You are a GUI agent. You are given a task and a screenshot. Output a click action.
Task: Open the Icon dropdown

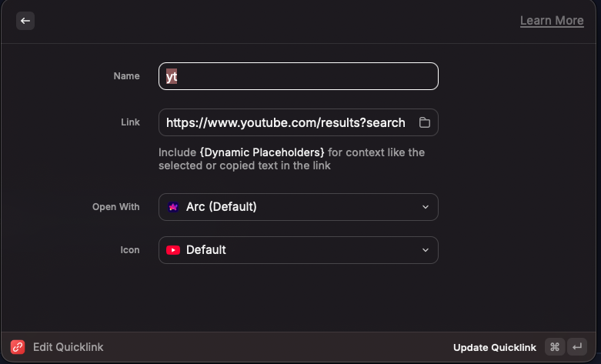point(299,250)
